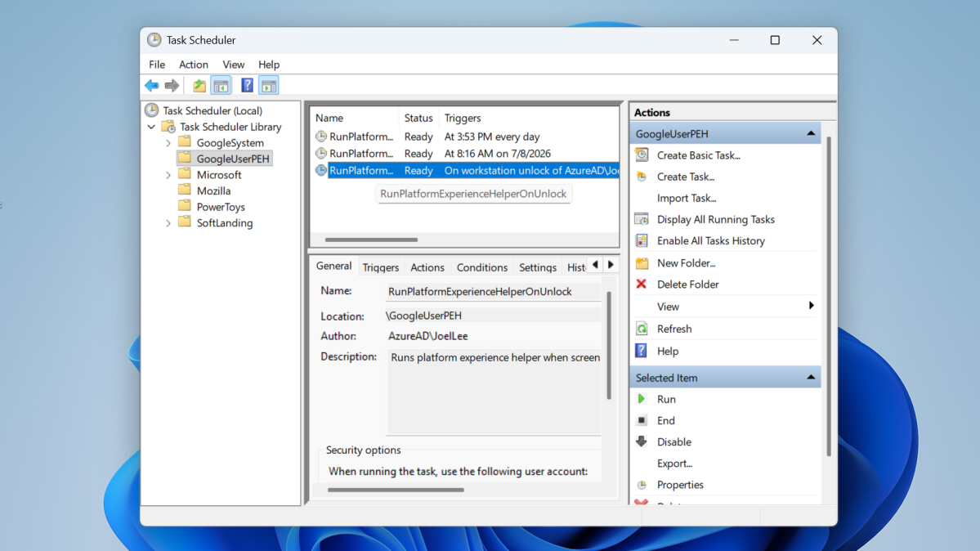Open the View menu in menu bar
Screen dimensions: 980x551
[x=233, y=65]
